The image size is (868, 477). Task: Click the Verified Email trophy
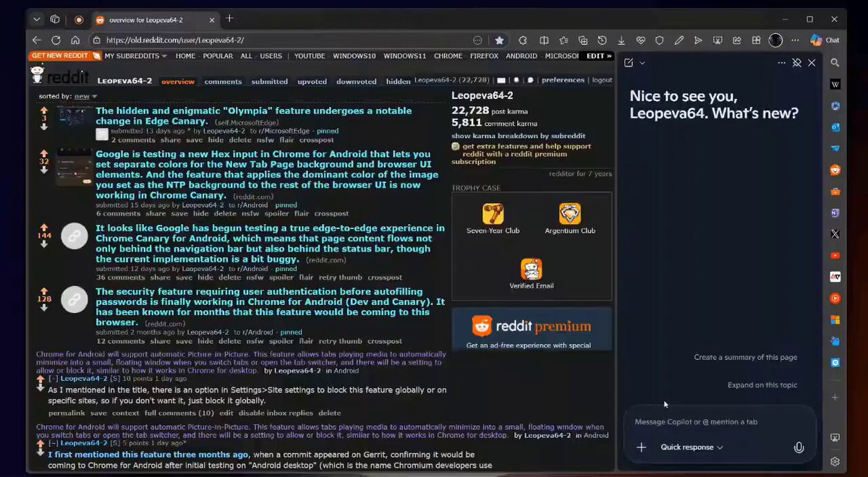click(x=532, y=274)
